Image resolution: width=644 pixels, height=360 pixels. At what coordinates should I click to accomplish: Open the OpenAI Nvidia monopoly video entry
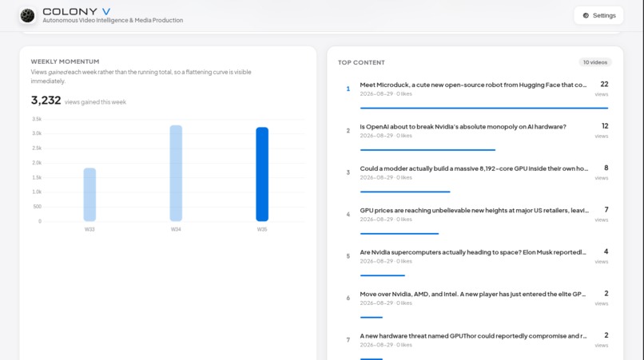[x=463, y=127]
